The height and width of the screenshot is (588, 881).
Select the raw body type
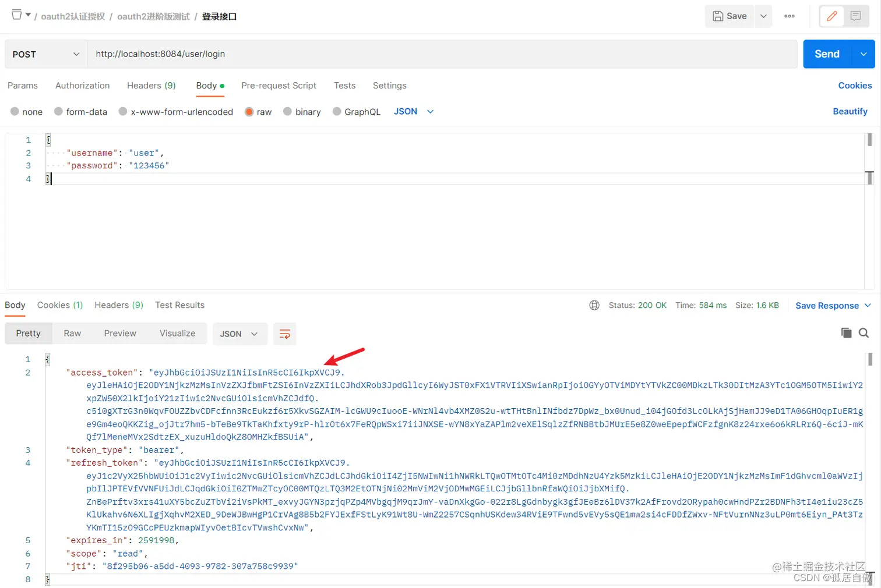[258, 112]
